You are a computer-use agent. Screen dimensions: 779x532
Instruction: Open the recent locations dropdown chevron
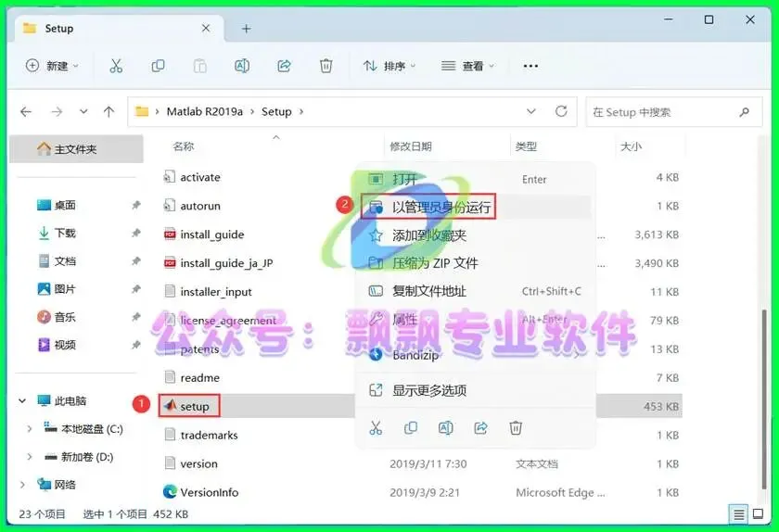[83, 112]
